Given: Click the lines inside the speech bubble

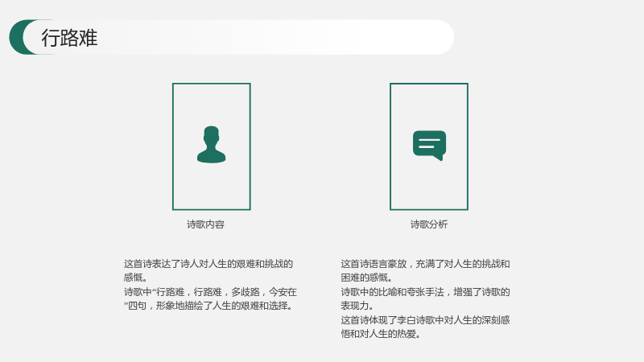Looking at the screenshot, I should tap(429, 143).
